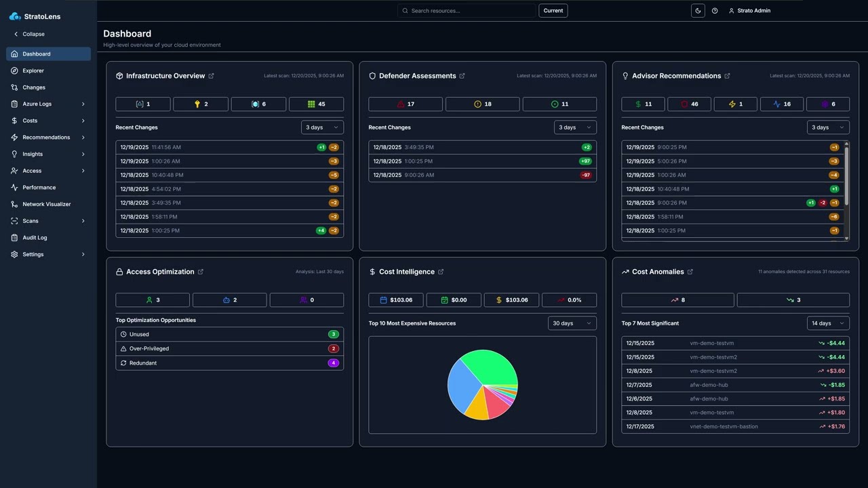This screenshot has width=868, height=488.
Task: Click the purple group tile showing 0
Action: point(307,300)
